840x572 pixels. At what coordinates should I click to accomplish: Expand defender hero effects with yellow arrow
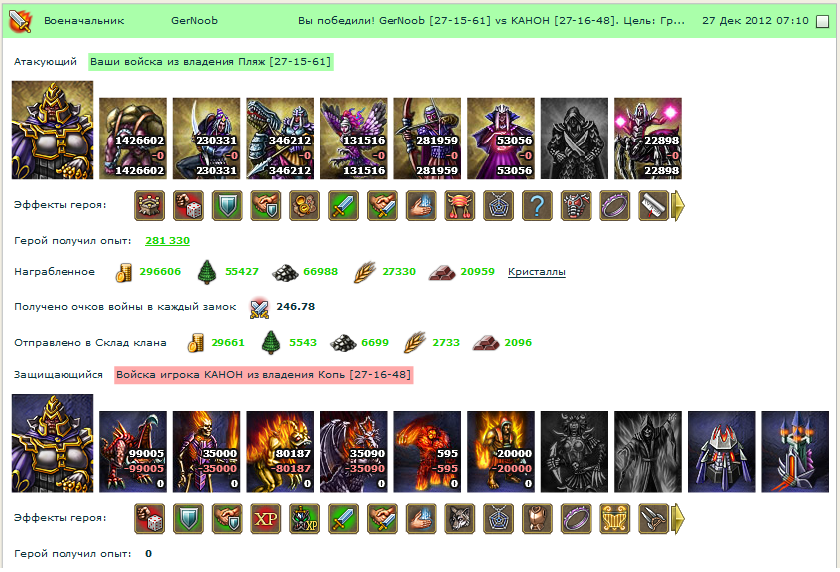click(678, 518)
